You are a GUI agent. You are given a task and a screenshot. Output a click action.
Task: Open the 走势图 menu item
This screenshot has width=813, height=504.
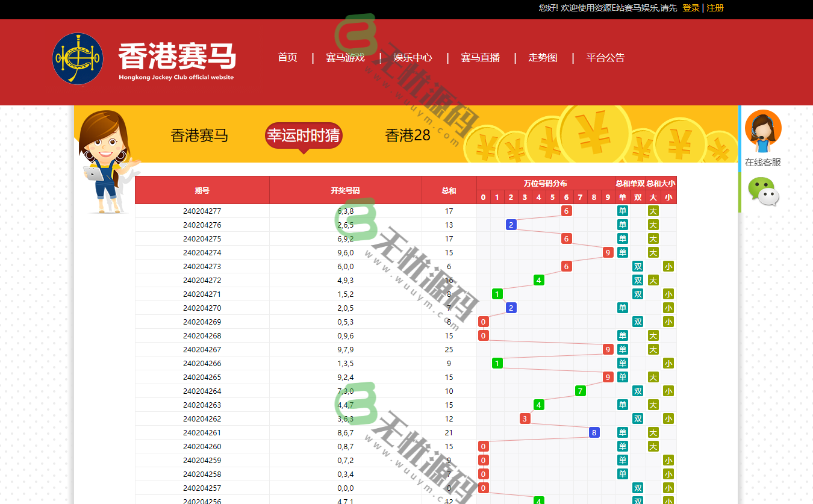pos(542,58)
